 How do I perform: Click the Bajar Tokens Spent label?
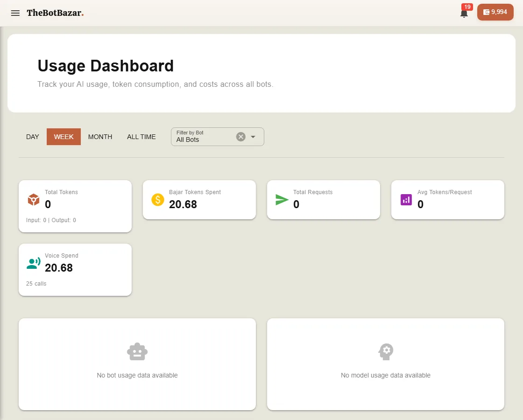[195, 192]
